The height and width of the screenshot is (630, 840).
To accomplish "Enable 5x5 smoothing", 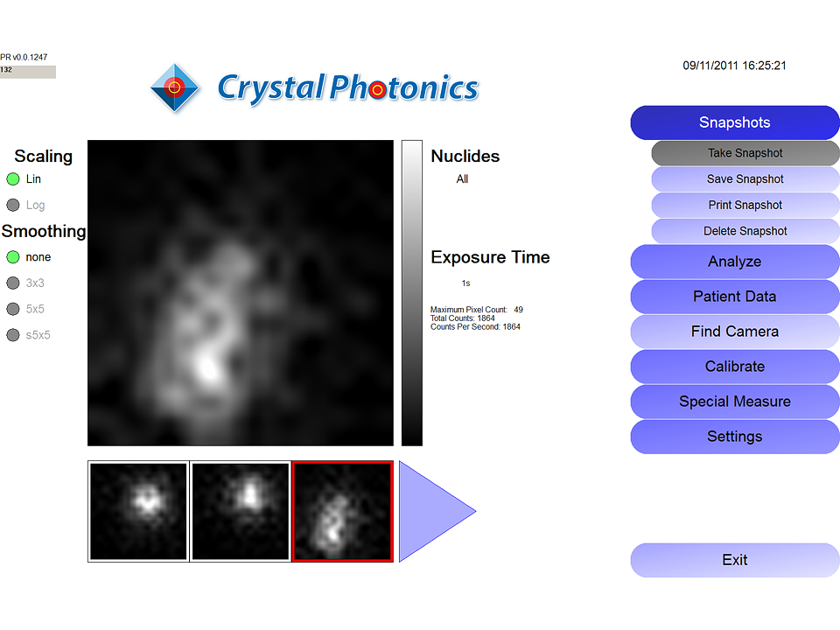I will (13, 309).
